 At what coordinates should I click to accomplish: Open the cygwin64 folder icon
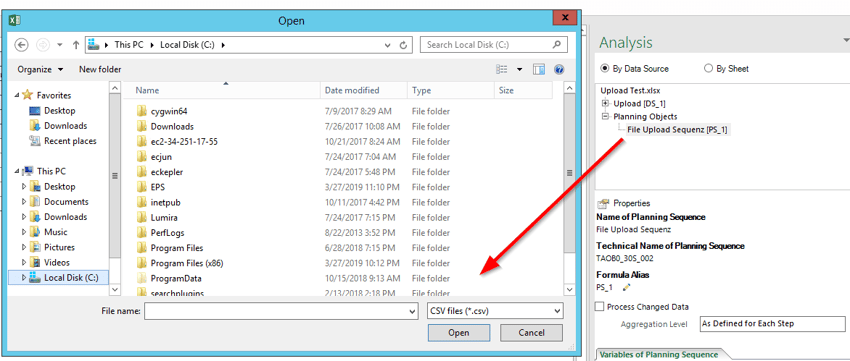(x=141, y=111)
